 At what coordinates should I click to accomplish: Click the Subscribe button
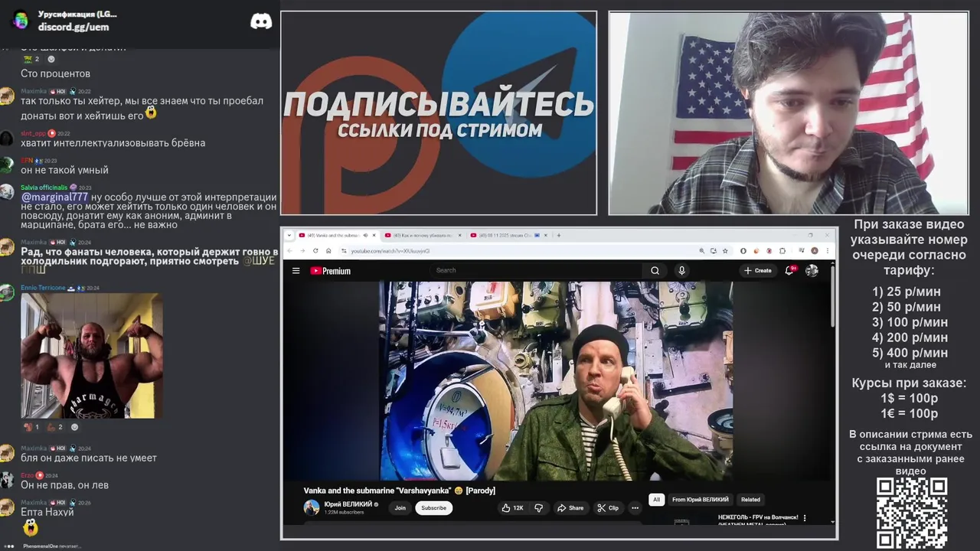(x=433, y=507)
